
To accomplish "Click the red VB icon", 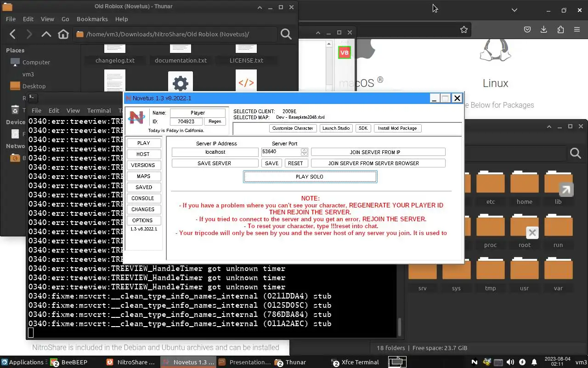I will (344, 52).
